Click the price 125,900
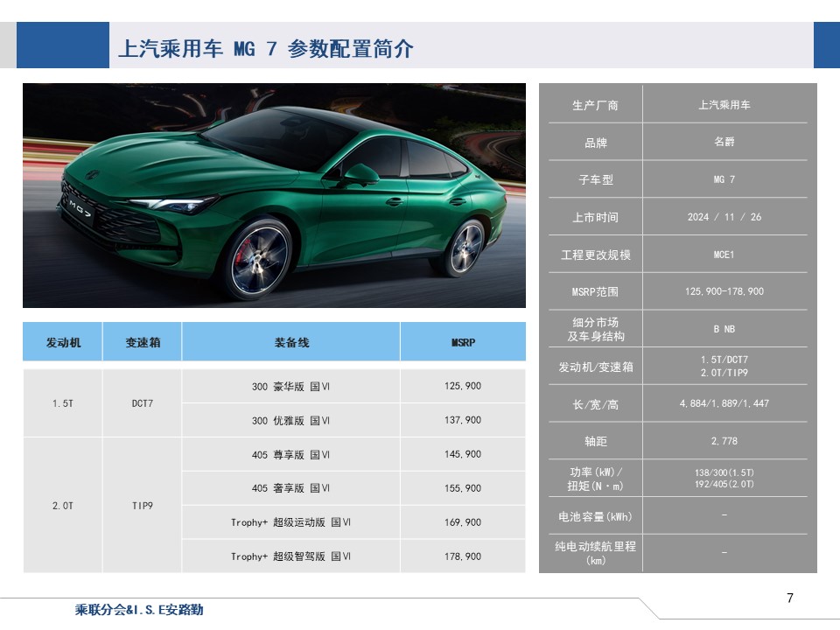The image size is (840, 630). tap(463, 386)
